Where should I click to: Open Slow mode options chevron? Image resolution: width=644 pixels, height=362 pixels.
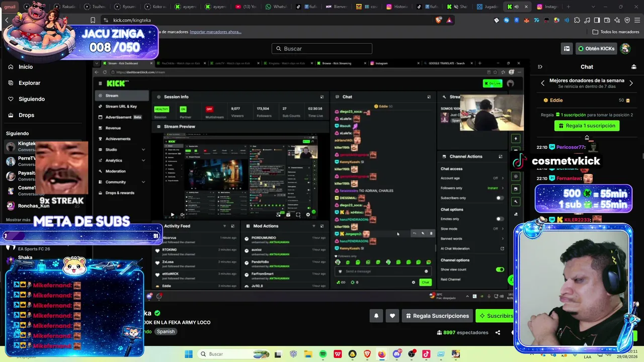coord(502,229)
